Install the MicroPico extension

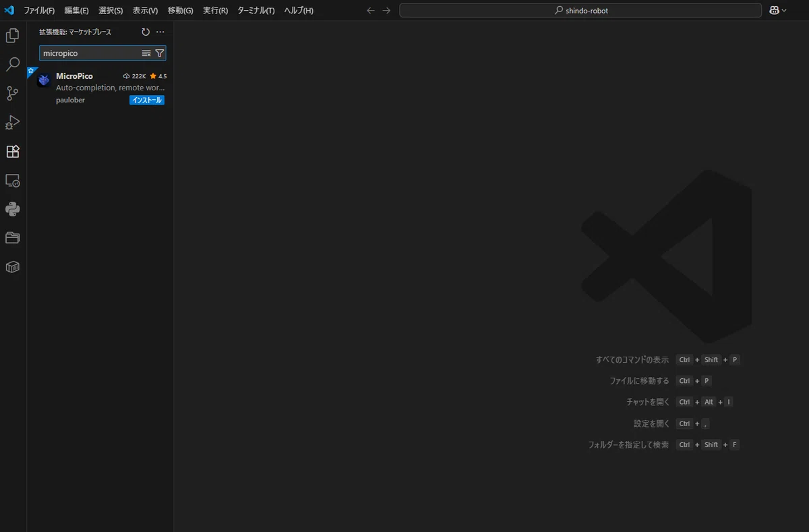coord(147,100)
